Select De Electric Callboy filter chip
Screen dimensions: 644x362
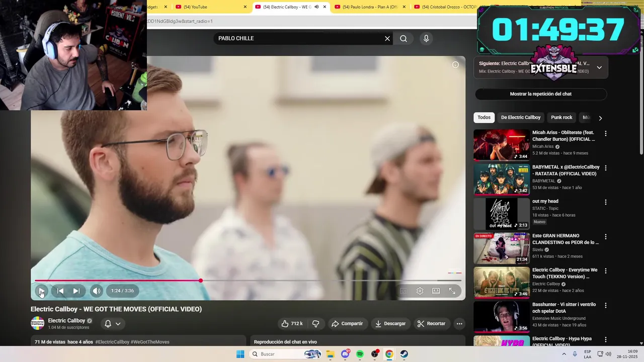tap(521, 117)
